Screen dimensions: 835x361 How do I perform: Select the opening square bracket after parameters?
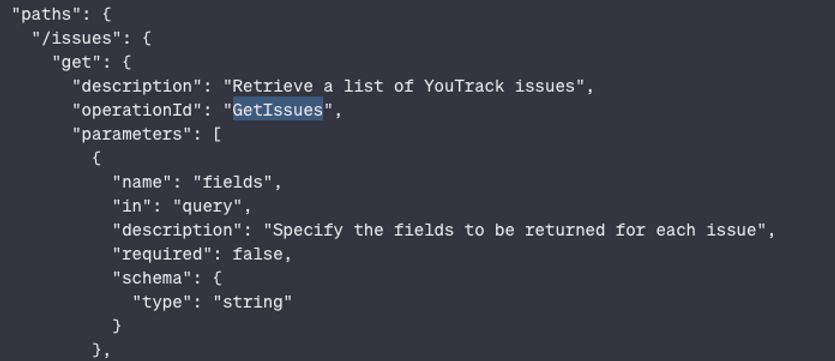tap(217, 134)
